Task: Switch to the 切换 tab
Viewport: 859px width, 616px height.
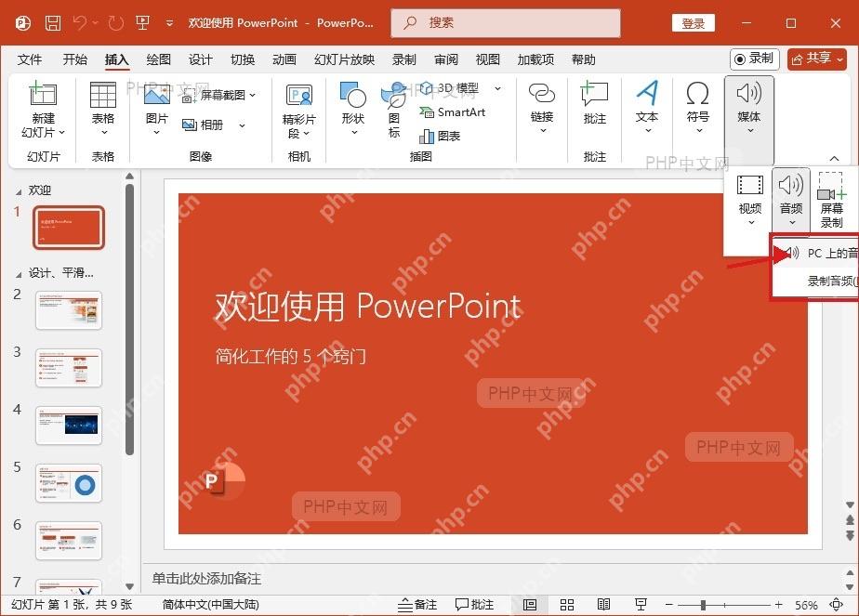Action: pos(242,59)
